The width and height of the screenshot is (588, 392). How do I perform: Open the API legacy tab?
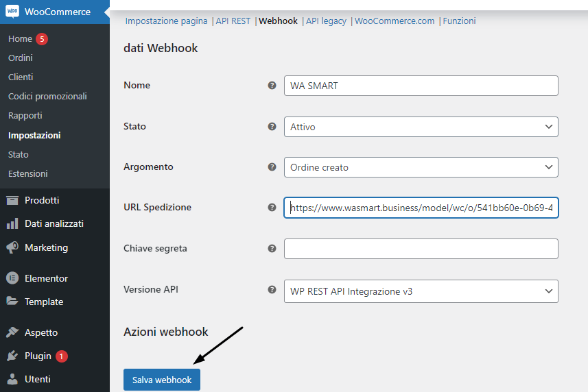click(326, 21)
